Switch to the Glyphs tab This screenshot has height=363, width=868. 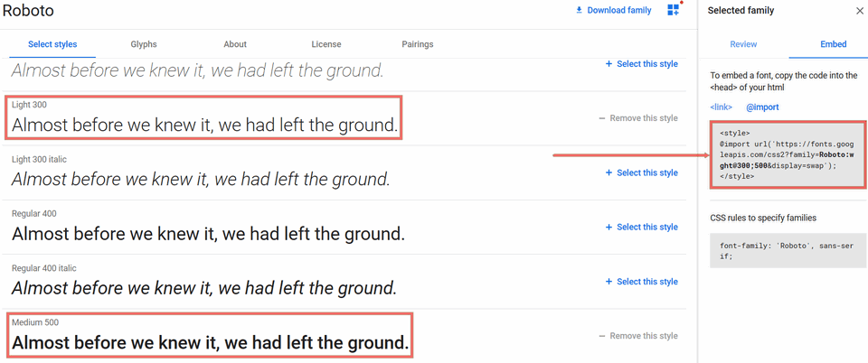coord(144,44)
